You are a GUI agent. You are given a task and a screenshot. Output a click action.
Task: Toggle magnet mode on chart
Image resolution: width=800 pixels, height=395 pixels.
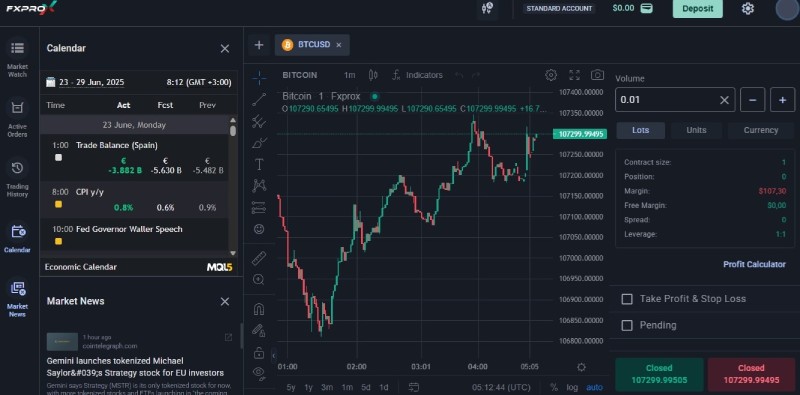(259, 309)
